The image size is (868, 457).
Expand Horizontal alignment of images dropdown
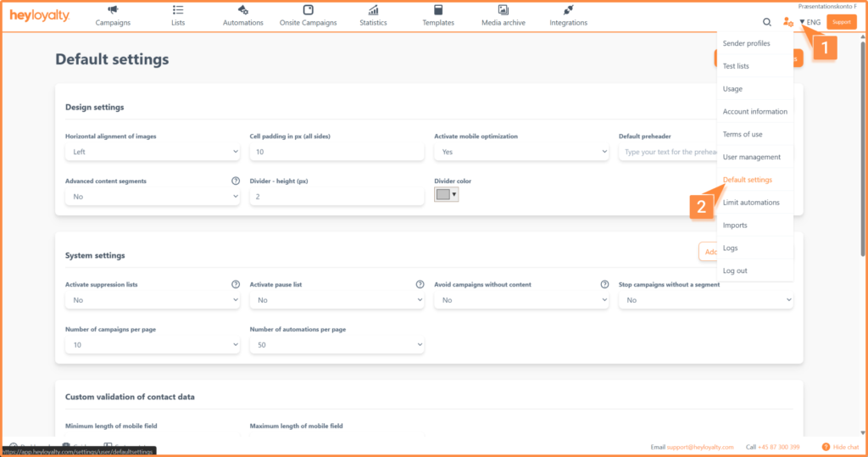pos(153,152)
